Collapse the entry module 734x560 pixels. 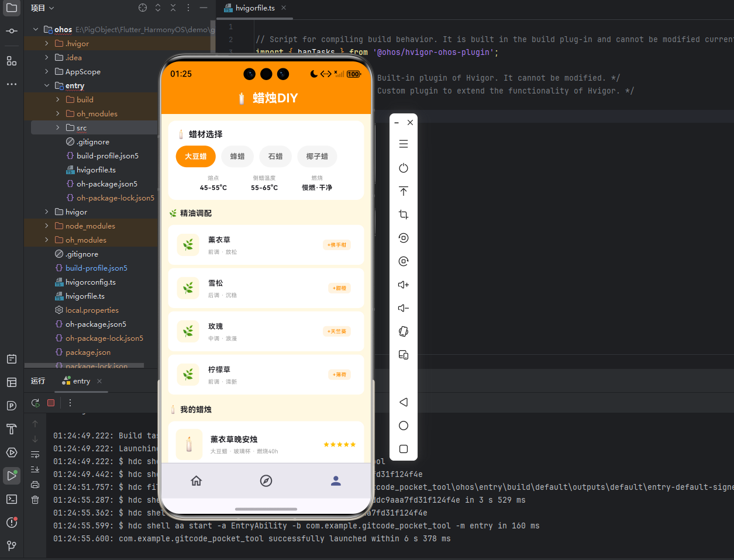(47, 85)
